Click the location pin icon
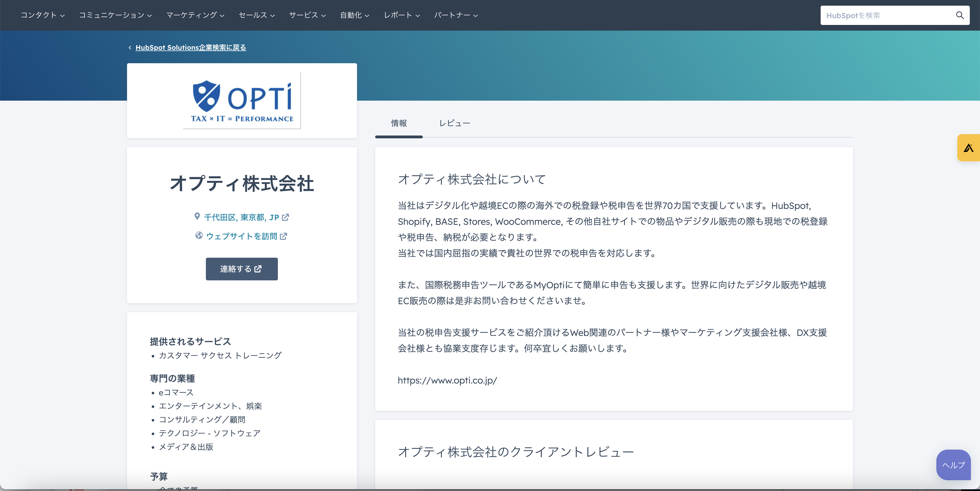 pos(197,216)
